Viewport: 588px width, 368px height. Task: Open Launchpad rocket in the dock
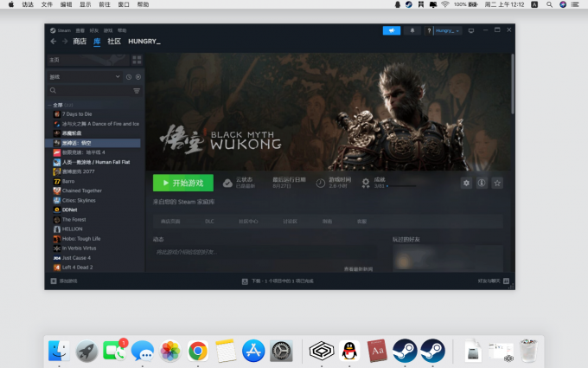coord(86,352)
